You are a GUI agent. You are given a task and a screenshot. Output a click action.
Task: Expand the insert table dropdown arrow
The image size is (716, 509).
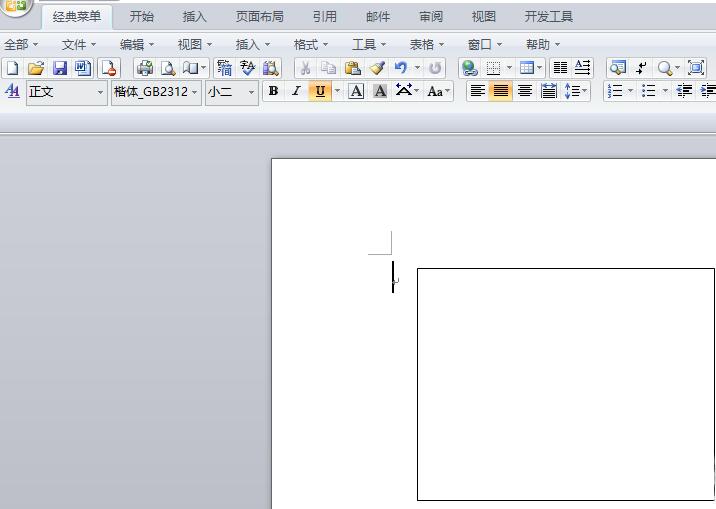pyautogui.click(x=539, y=68)
